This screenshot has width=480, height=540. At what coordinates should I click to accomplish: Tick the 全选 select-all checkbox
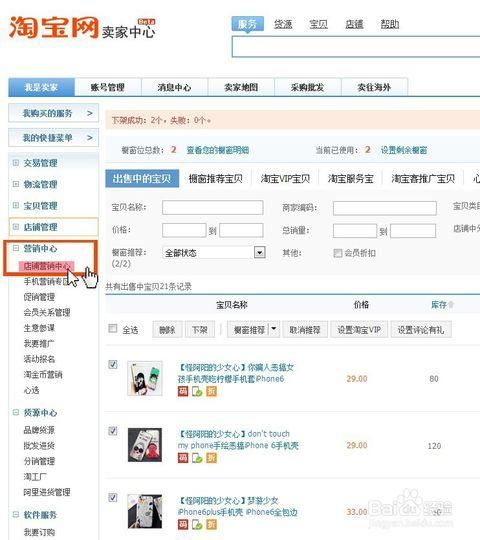click(113, 328)
